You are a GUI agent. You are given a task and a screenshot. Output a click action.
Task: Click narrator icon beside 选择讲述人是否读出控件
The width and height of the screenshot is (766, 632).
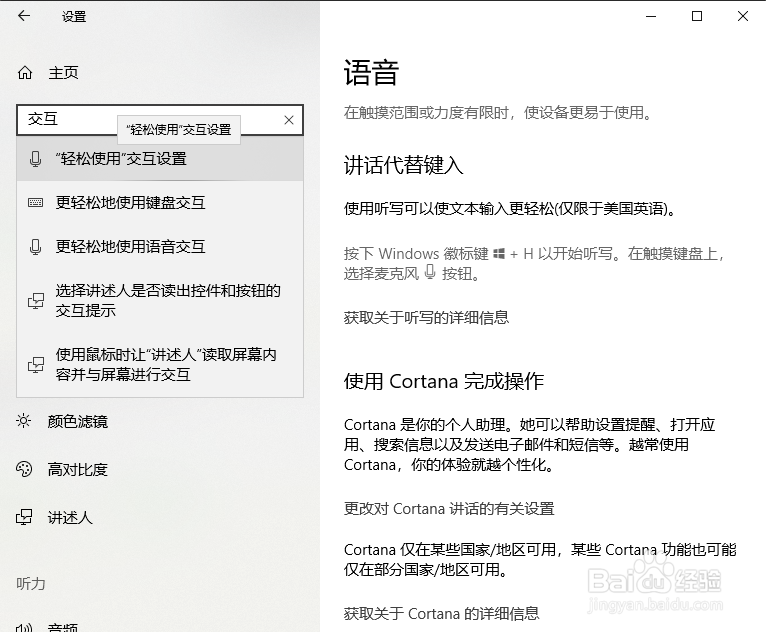pos(36,301)
